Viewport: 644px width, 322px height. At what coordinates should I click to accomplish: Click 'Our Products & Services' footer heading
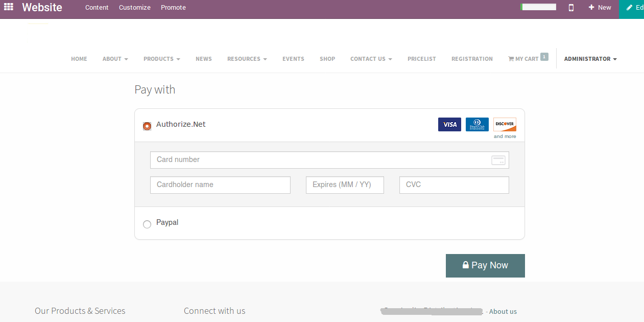80,311
